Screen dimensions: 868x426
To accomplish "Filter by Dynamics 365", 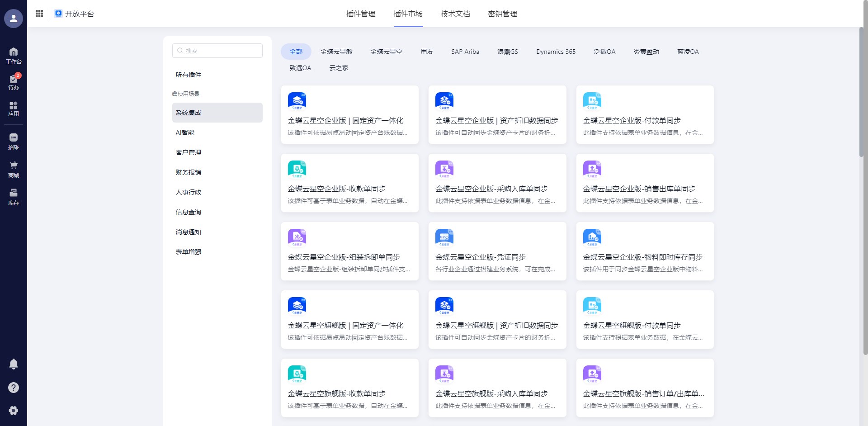I will click(556, 52).
